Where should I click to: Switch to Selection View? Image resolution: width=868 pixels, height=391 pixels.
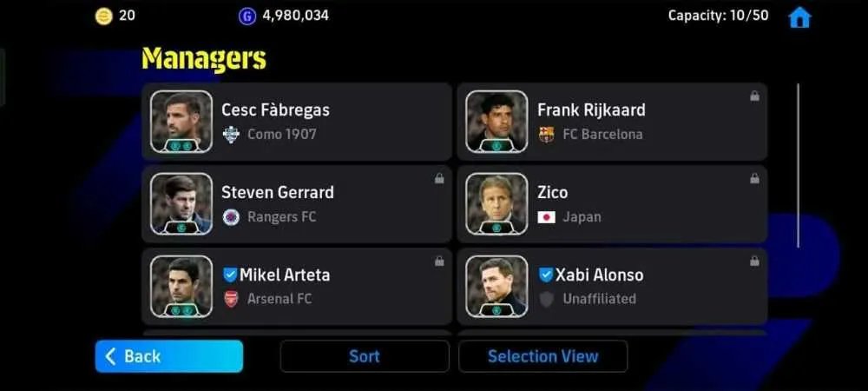point(543,356)
